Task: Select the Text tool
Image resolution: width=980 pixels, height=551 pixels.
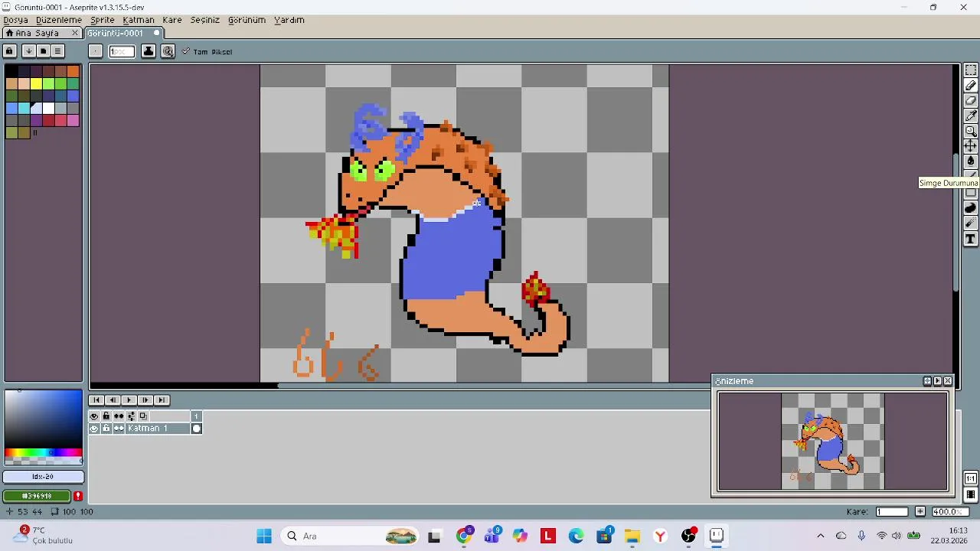Action: point(970,240)
